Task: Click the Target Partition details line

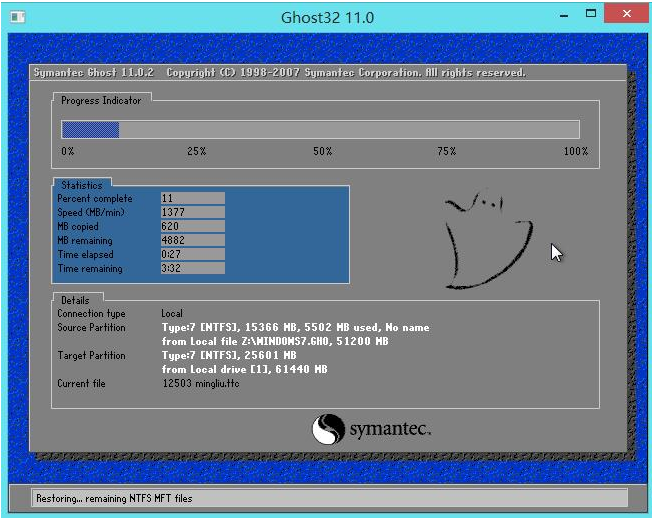Action: tap(229, 356)
